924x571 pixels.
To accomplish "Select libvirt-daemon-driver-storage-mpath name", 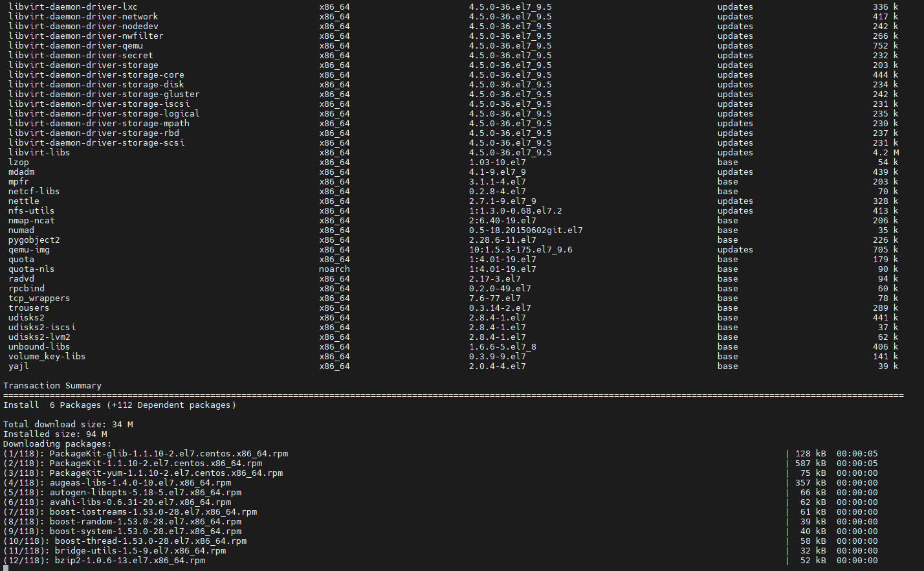I will pos(98,124).
